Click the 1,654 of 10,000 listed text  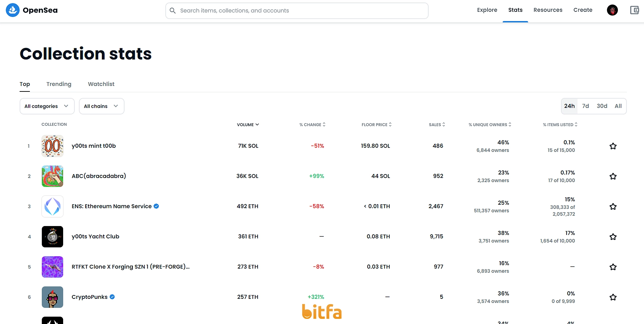(557, 241)
